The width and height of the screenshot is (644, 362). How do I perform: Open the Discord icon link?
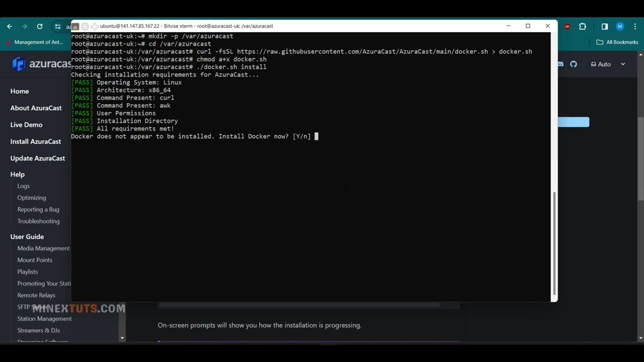[561, 64]
